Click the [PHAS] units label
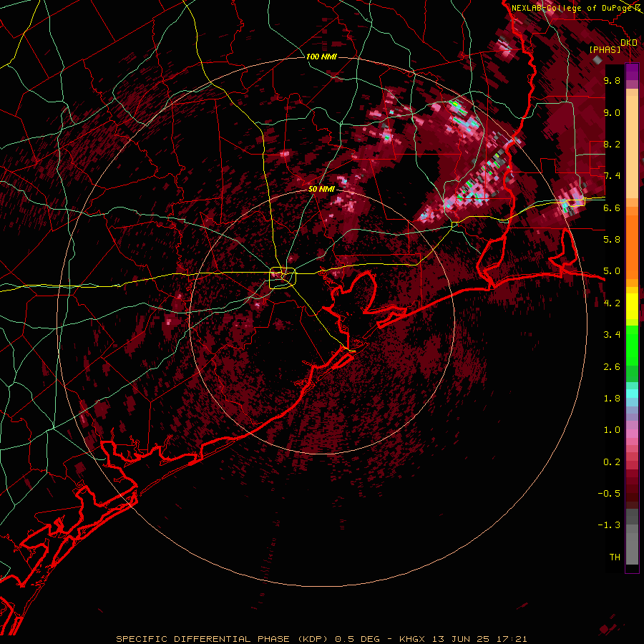Viewport: 644px width, 644px height. [x=605, y=49]
